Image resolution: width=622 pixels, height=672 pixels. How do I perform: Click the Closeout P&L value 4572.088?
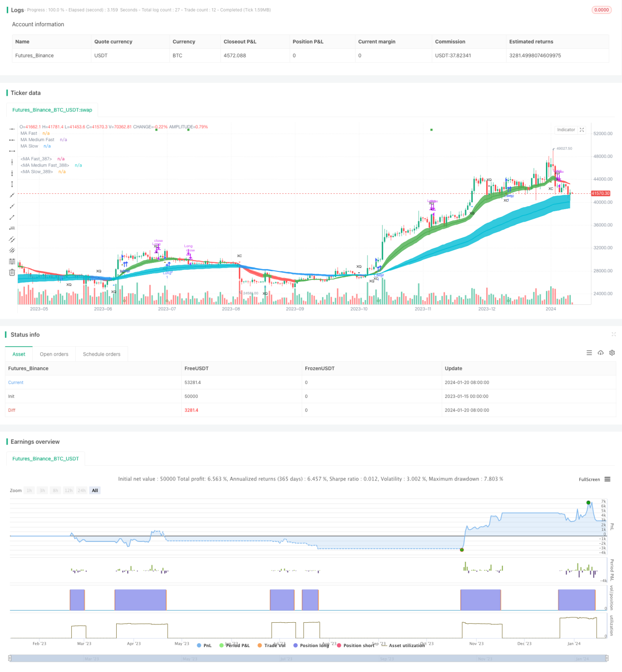235,56
